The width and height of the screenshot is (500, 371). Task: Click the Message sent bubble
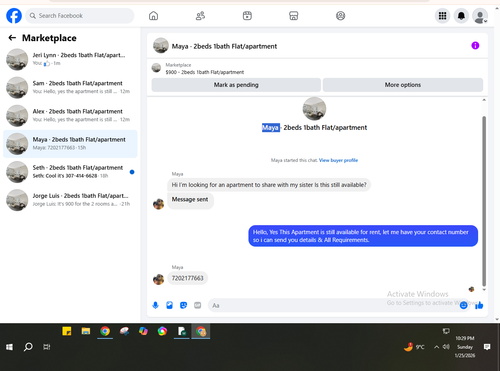[x=190, y=200]
